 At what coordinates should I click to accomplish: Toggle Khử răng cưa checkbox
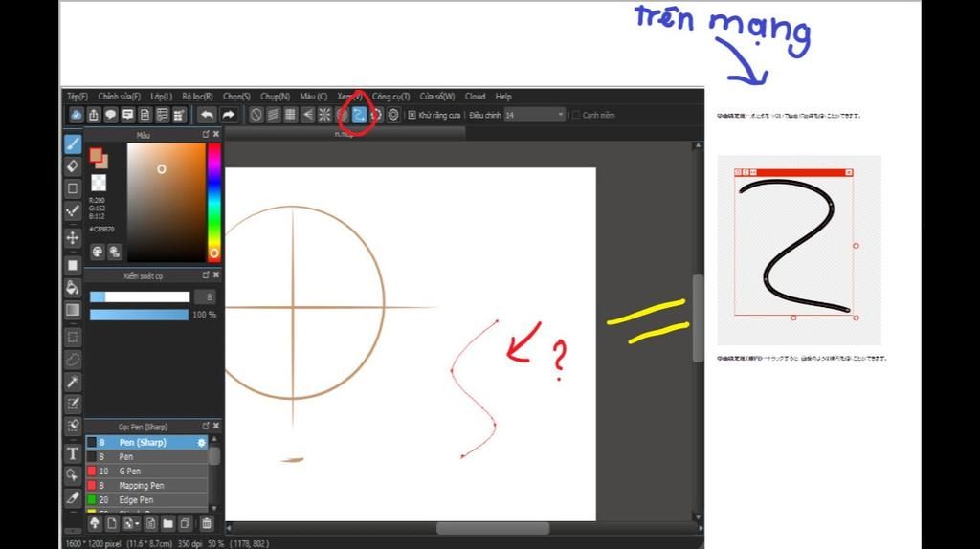pyautogui.click(x=412, y=115)
